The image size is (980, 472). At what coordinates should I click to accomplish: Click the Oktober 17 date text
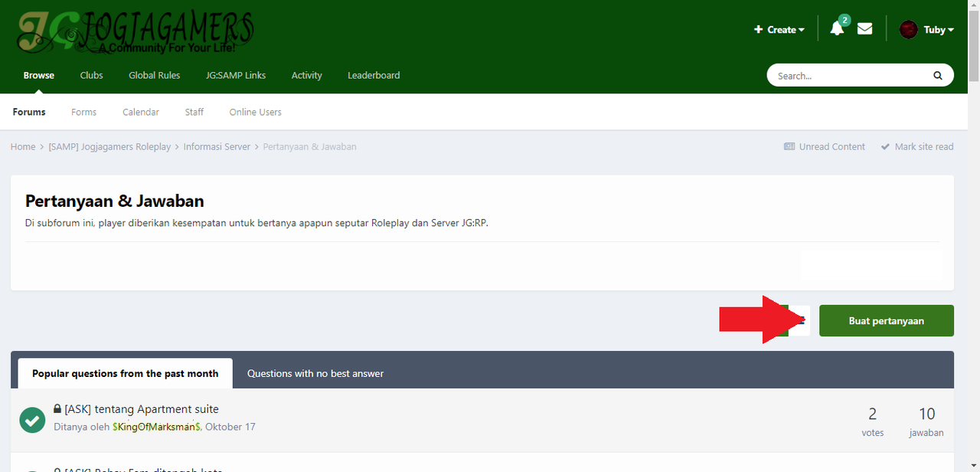(x=230, y=427)
